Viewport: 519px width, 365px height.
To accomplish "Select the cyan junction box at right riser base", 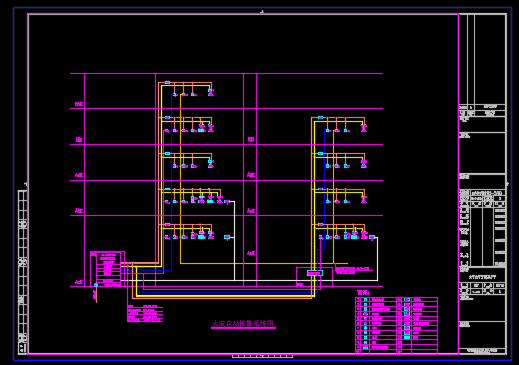I will (315, 273).
